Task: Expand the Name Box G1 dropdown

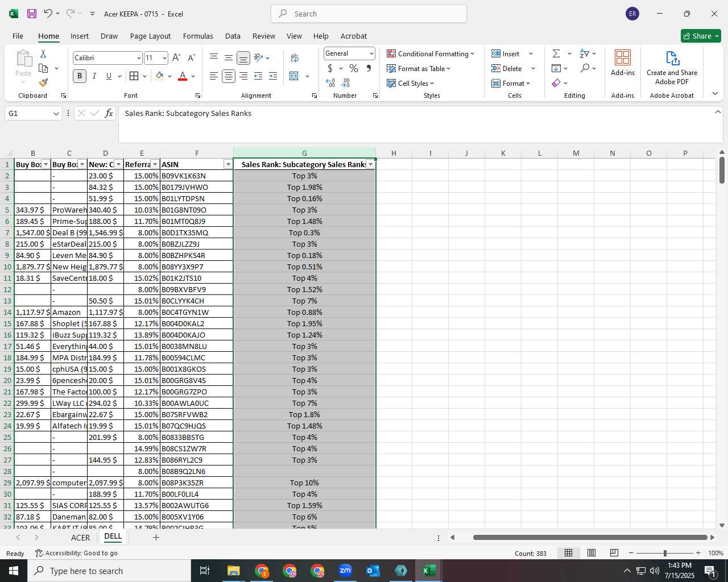Action: point(56,114)
